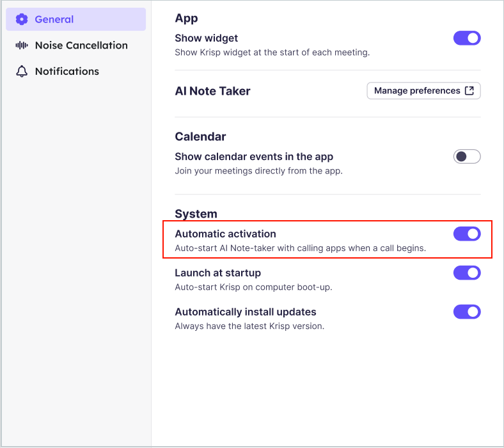
Task: Click the AI Note Taker heading
Action: click(x=212, y=91)
